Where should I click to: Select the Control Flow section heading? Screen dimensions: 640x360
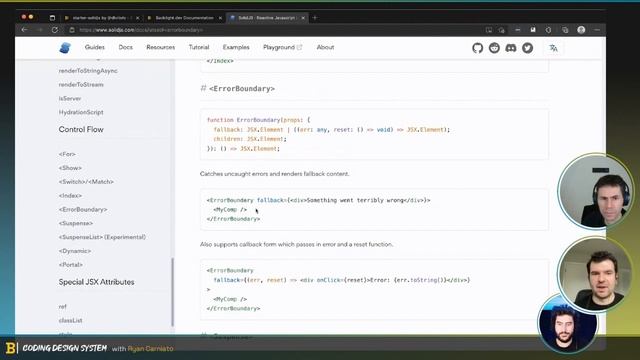tap(81, 129)
